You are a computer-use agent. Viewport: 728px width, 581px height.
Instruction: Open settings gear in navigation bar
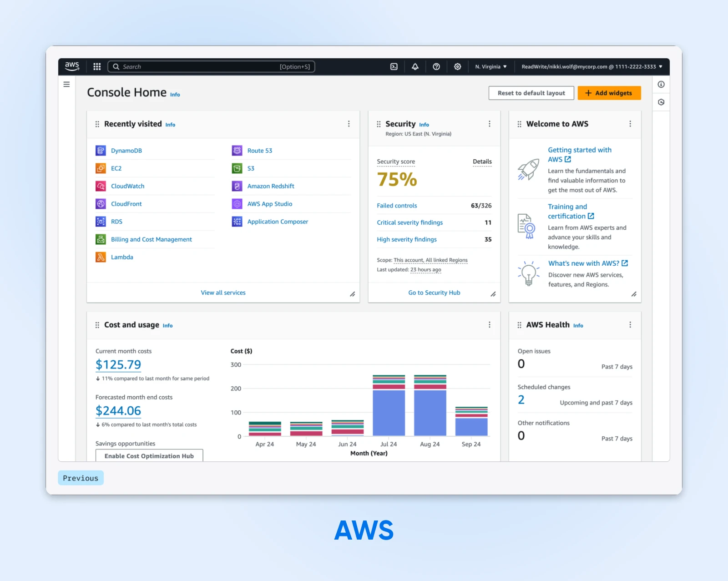(x=457, y=67)
